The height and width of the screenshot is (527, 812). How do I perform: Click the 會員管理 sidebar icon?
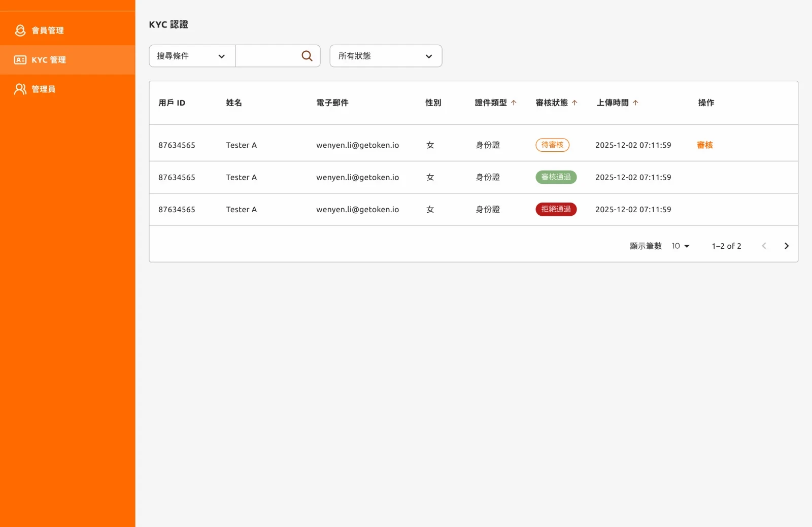tap(19, 30)
